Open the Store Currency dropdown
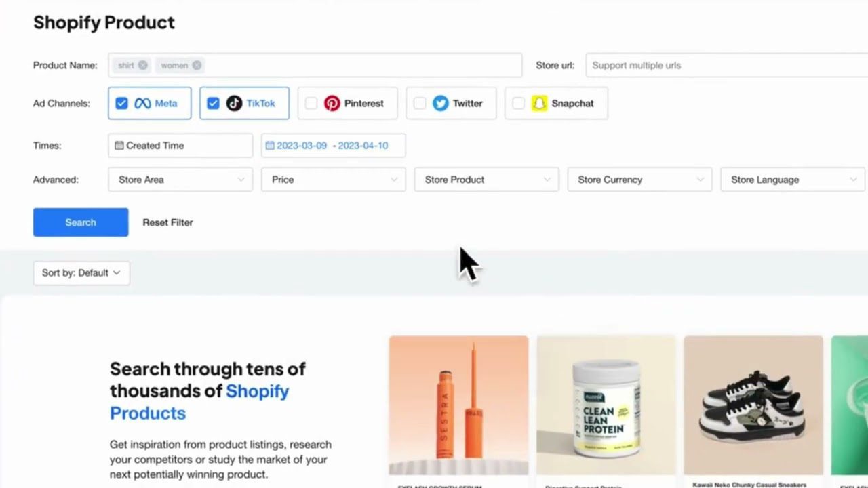This screenshot has height=488, width=868. coord(639,180)
